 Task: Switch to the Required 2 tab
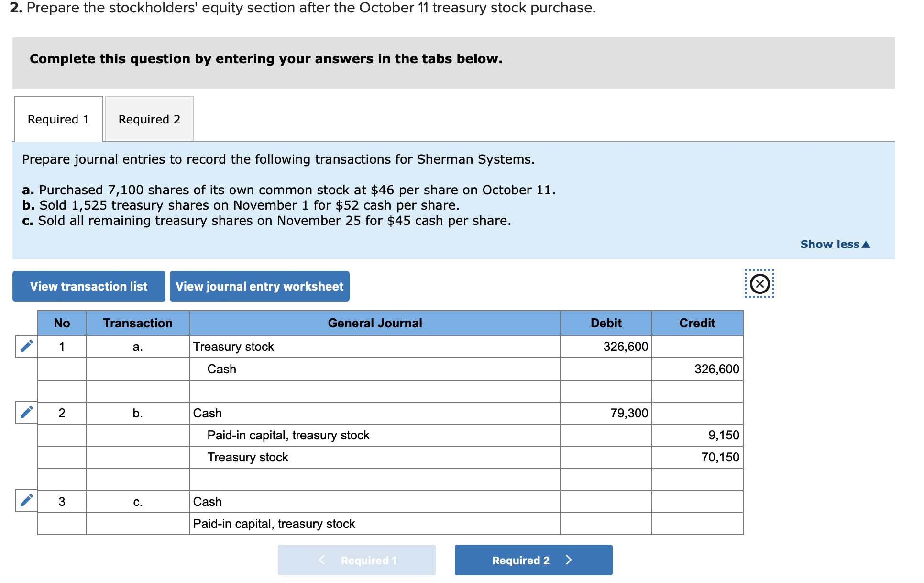point(149,119)
